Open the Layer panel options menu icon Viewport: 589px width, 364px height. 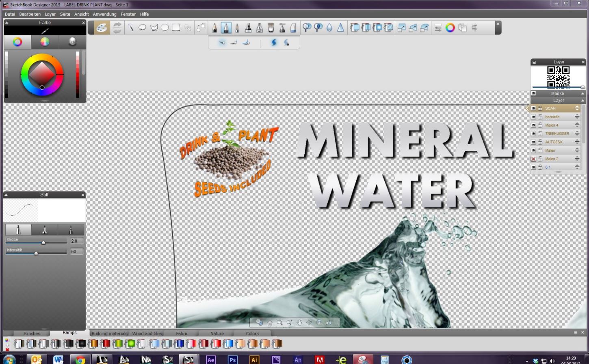[x=534, y=62]
